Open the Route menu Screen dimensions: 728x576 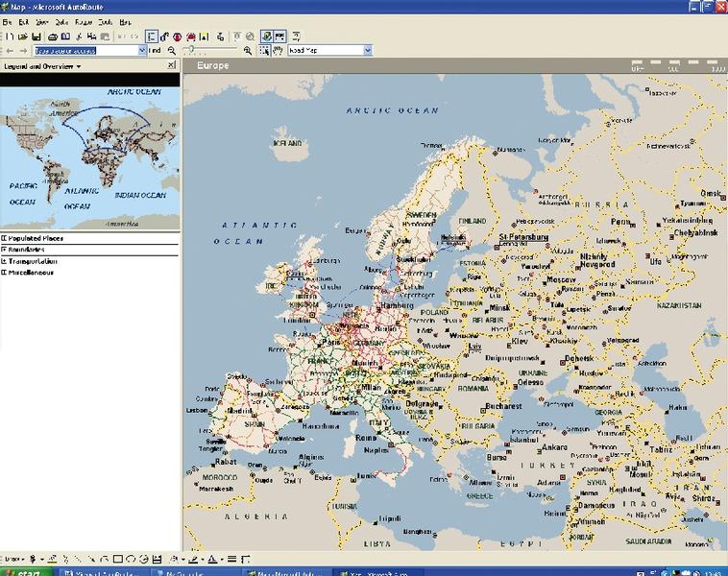pyautogui.click(x=84, y=22)
